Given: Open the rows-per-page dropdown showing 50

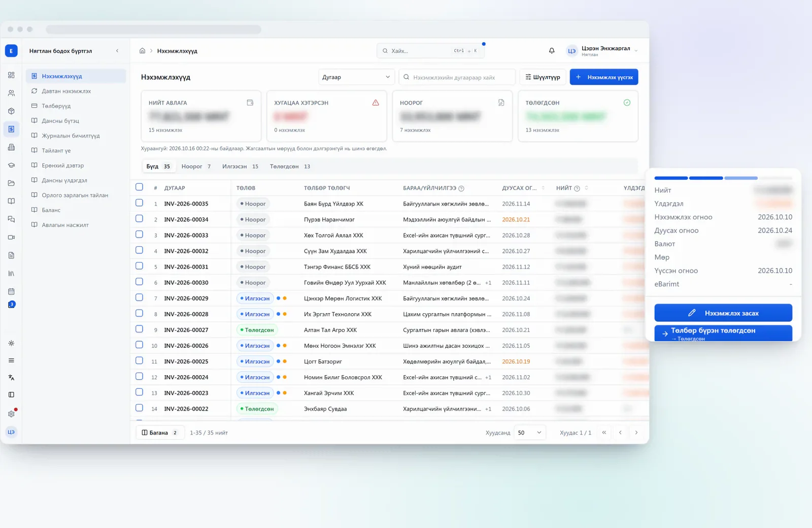Looking at the screenshot, I should [x=530, y=433].
